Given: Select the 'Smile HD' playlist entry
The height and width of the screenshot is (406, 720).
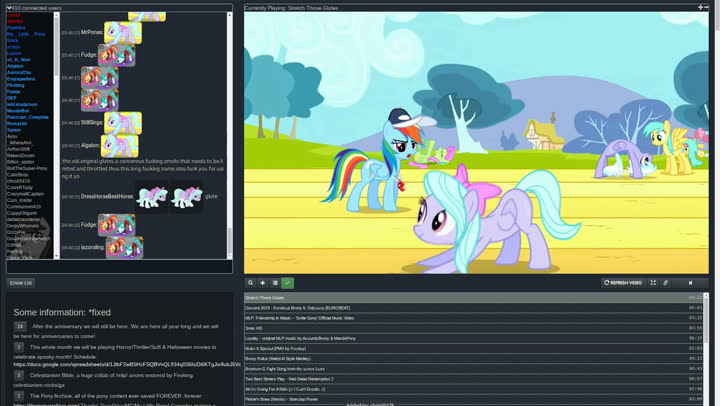Looking at the screenshot, I should click(x=473, y=328).
